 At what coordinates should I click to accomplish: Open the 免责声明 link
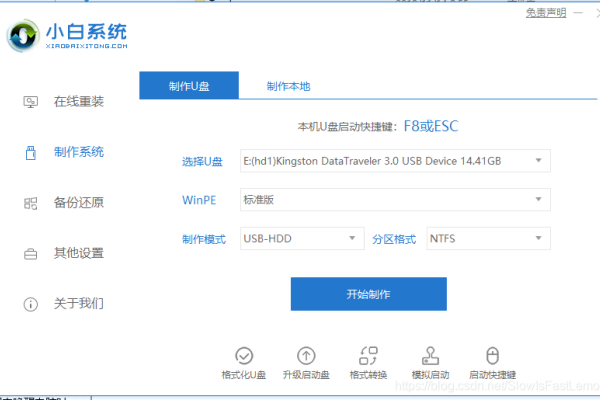(546, 13)
